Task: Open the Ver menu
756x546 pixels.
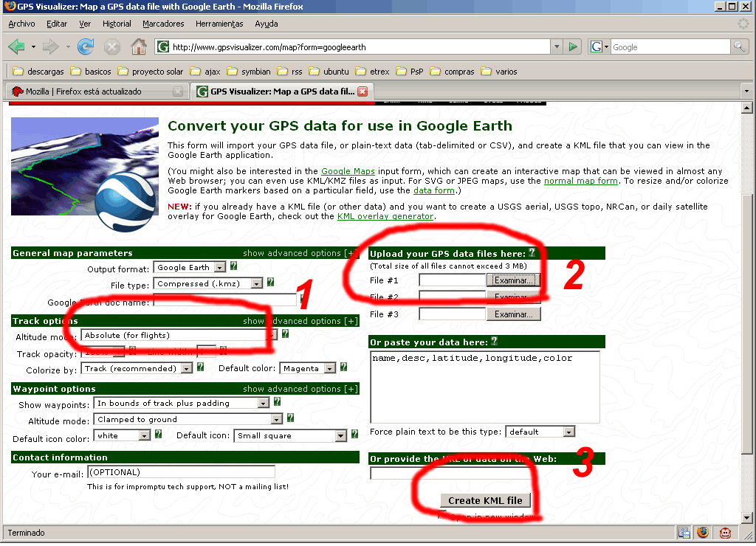Action: [85, 24]
